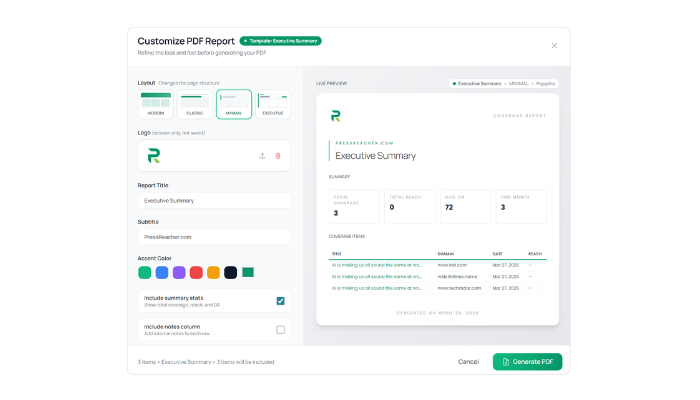Select the orange accent color swatch

coord(213,272)
